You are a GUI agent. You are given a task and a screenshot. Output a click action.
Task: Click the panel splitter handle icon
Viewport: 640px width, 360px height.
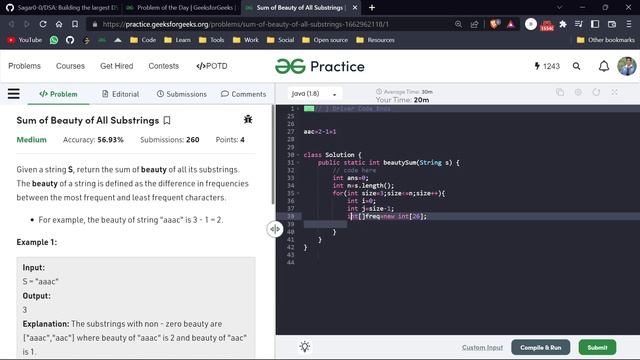[x=275, y=229]
